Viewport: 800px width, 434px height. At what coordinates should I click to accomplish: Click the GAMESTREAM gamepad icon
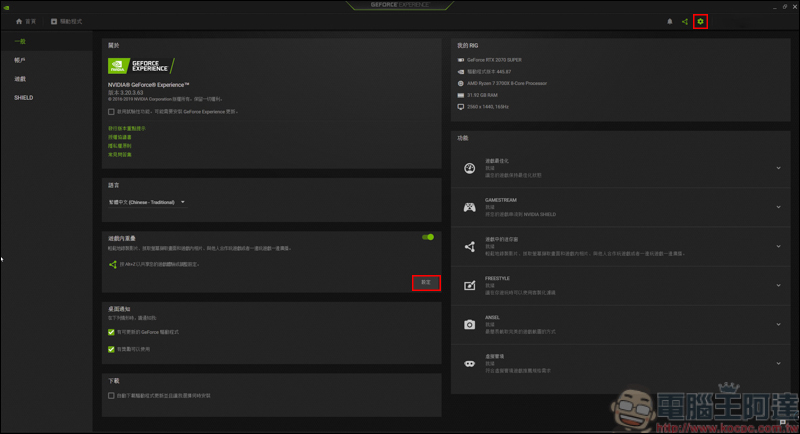(x=469, y=207)
